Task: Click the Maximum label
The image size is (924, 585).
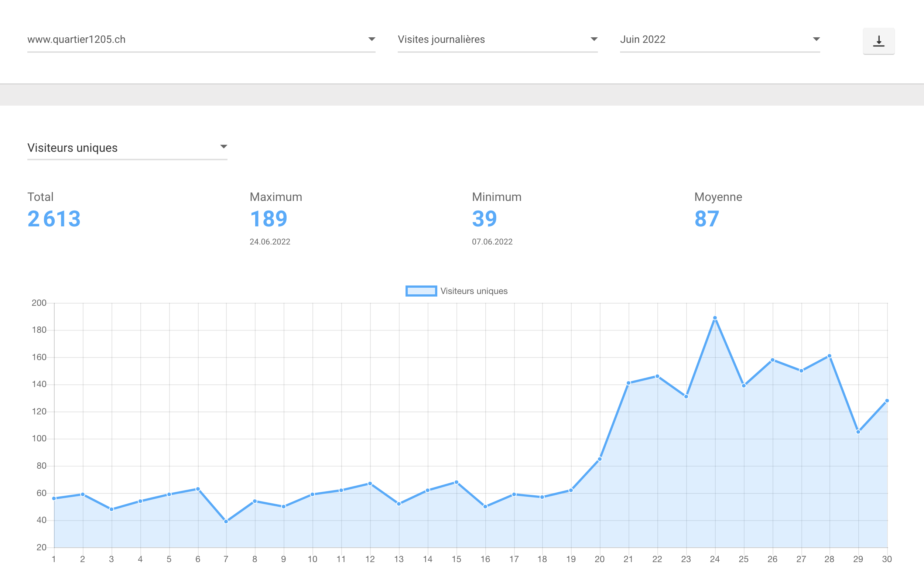Action: [276, 197]
